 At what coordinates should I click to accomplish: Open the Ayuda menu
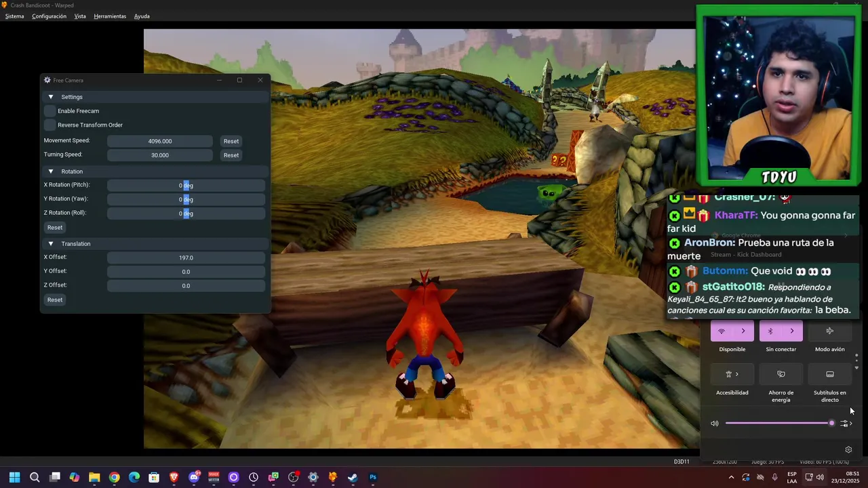coord(142,16)
